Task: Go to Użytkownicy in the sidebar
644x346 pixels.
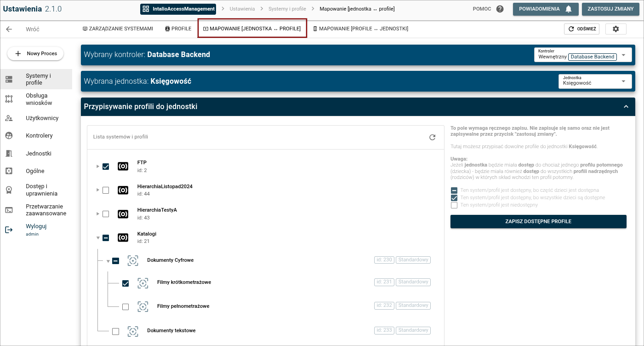Action: click(x=36, y=118)
